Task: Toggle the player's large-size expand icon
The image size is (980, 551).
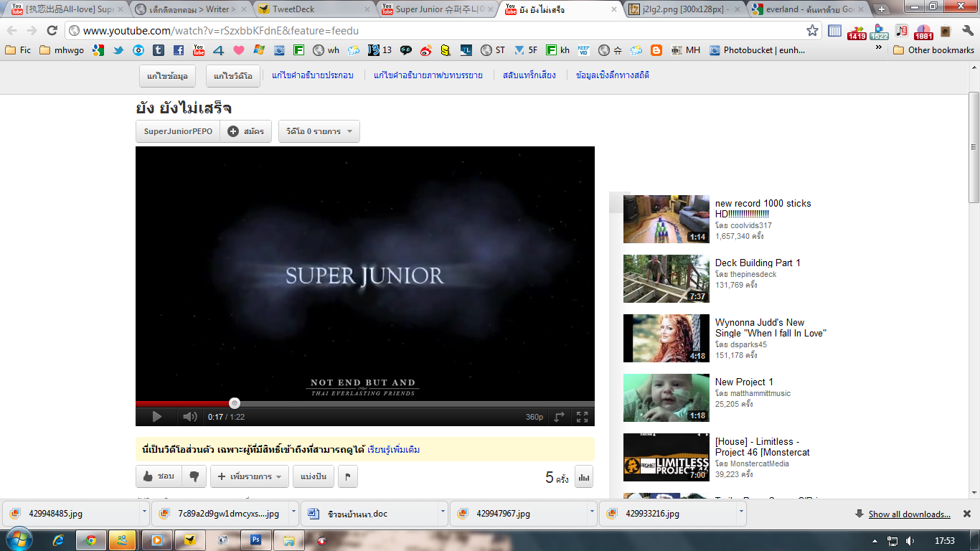Action: pyautogui.click(x=560, y=417)
